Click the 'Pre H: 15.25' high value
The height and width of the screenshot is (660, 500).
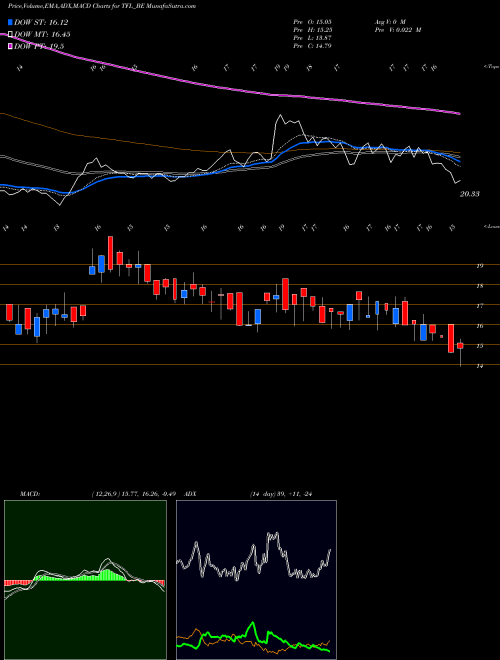click(x=313, y=29)
